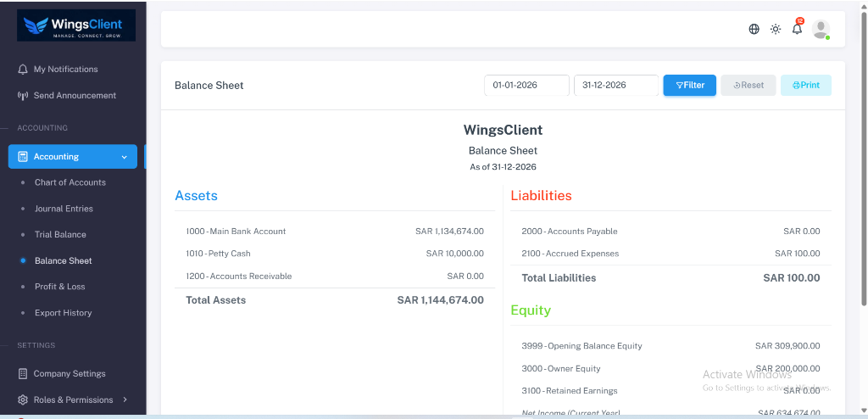Click SAR 10,000.00 amount
This screenshot has height=419, width=868.
(x=455, y=254)
